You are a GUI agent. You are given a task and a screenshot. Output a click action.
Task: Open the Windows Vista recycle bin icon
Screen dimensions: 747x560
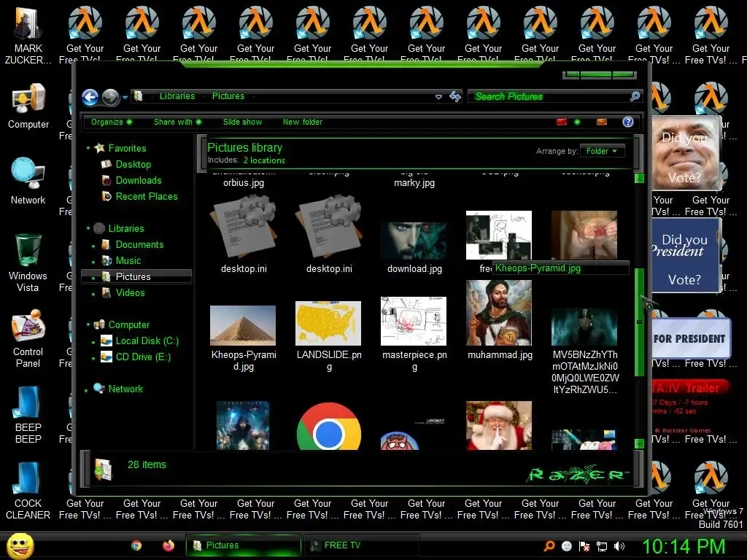(x=28, y=262)
